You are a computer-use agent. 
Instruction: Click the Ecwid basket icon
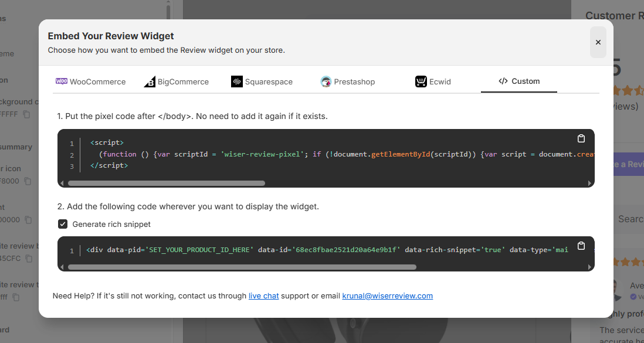pos(420,81)
